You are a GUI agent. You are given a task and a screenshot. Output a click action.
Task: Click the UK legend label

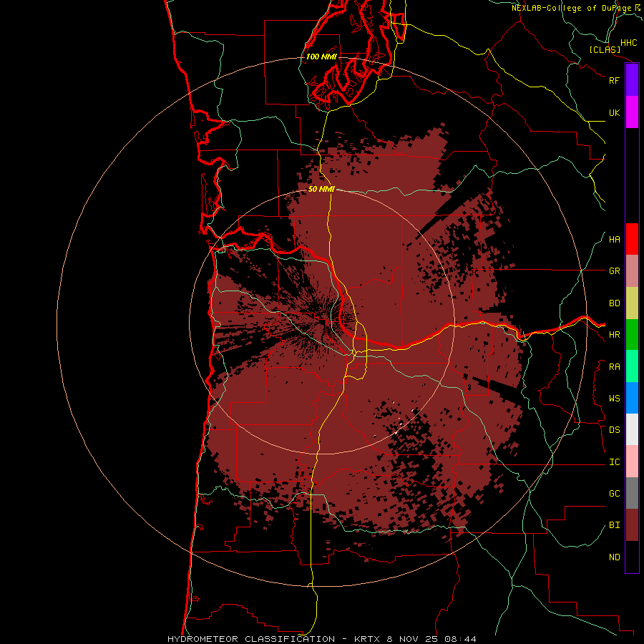614,112
